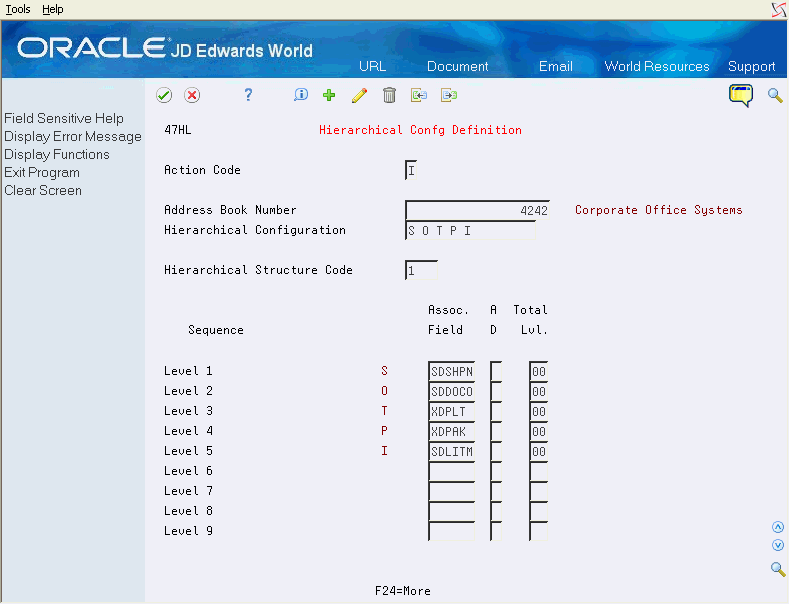Click the Action Code input field
Viewport: 789px width, 604px height.
[x=411, y=170]
